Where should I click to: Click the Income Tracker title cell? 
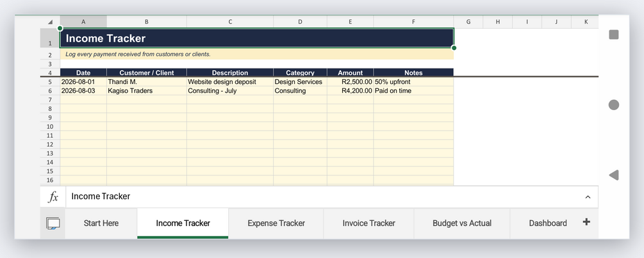(x=257, y=38)
